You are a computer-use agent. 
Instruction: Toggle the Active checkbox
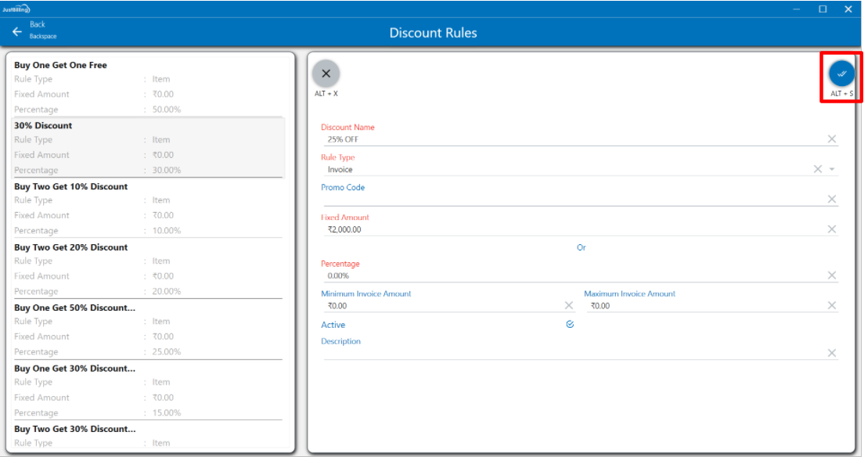(570, 324)
